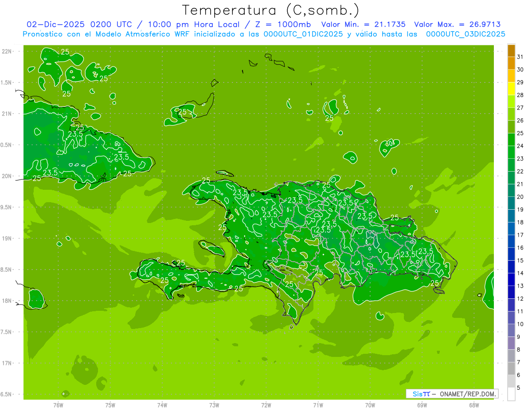Click the "Valor Min. = 21.1735" text
Viewport: 532px width, 411px height.
[x=364, y=24]
